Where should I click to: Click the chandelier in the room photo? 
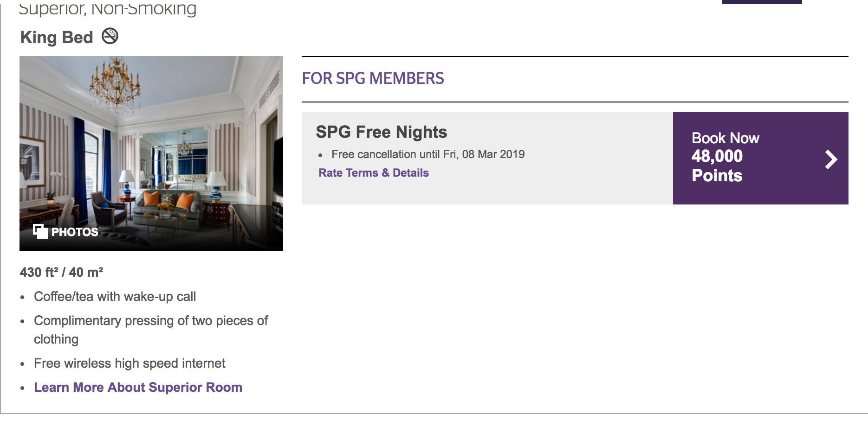click(115, 86)
